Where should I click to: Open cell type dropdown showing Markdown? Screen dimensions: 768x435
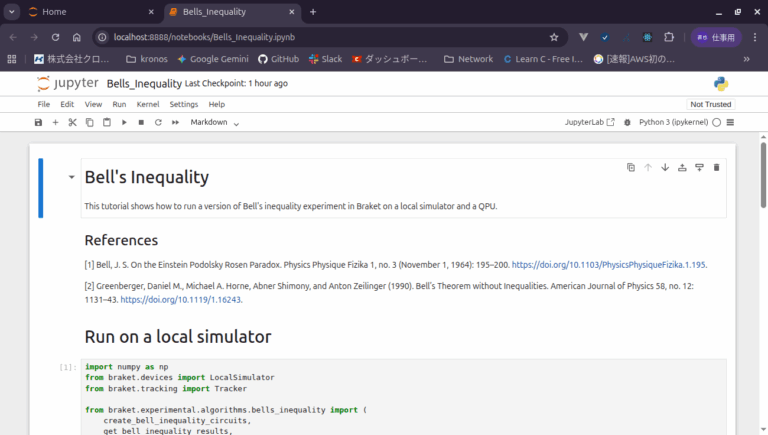click(215, 122)
